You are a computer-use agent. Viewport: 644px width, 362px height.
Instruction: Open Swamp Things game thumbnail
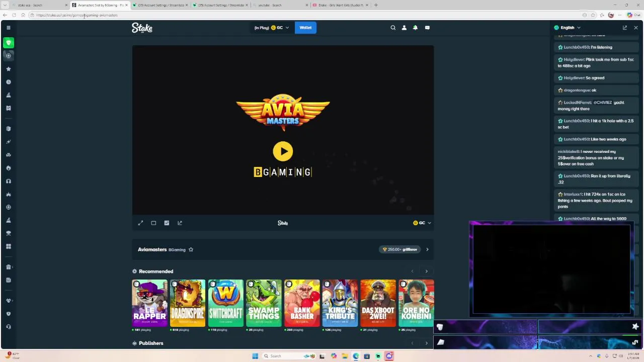(264, 303)
